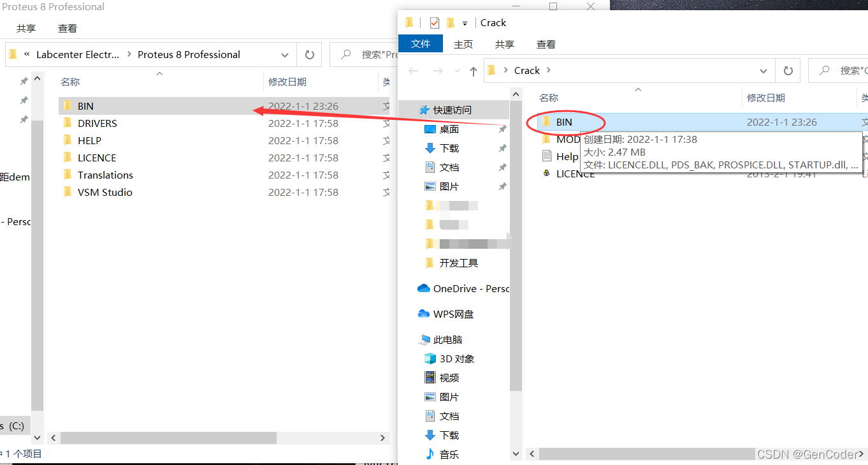Open 下载 under 此电脑
This screenshot has height=465, width=868.
449,435
